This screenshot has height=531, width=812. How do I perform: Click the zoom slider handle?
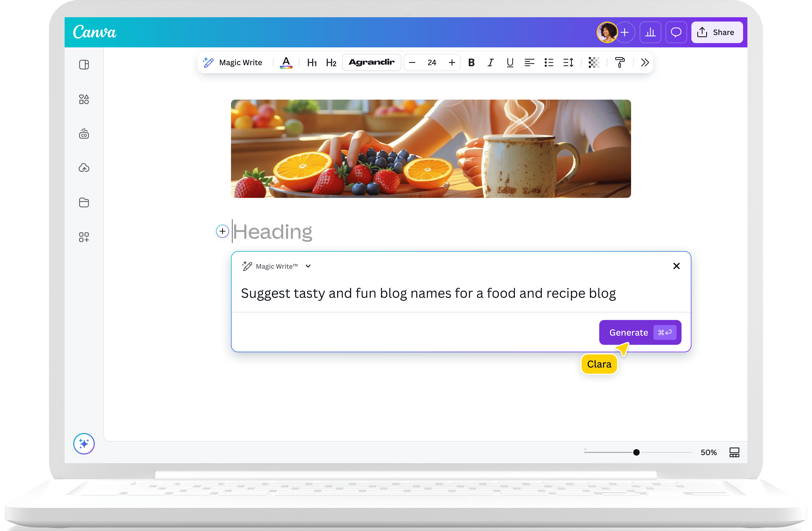(x=636, y=453)
